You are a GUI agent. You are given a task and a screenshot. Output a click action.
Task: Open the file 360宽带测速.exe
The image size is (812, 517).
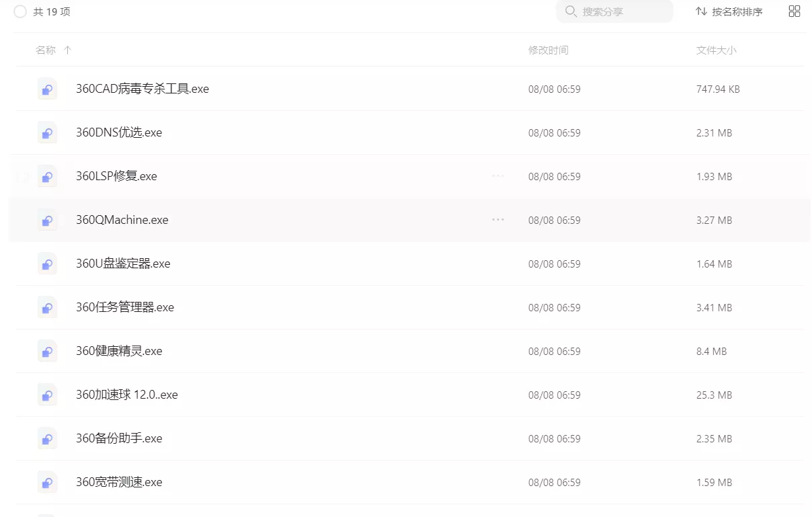point(119,482)
